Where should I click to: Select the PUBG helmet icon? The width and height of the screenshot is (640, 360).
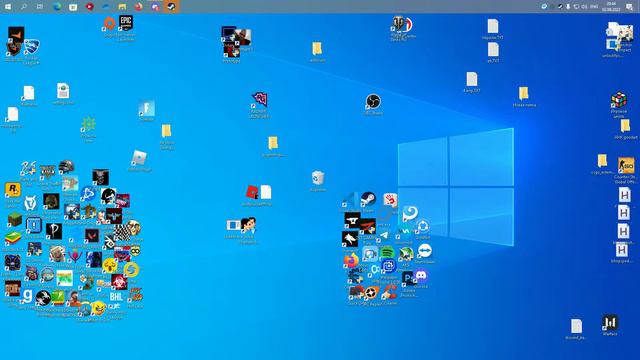66,167
